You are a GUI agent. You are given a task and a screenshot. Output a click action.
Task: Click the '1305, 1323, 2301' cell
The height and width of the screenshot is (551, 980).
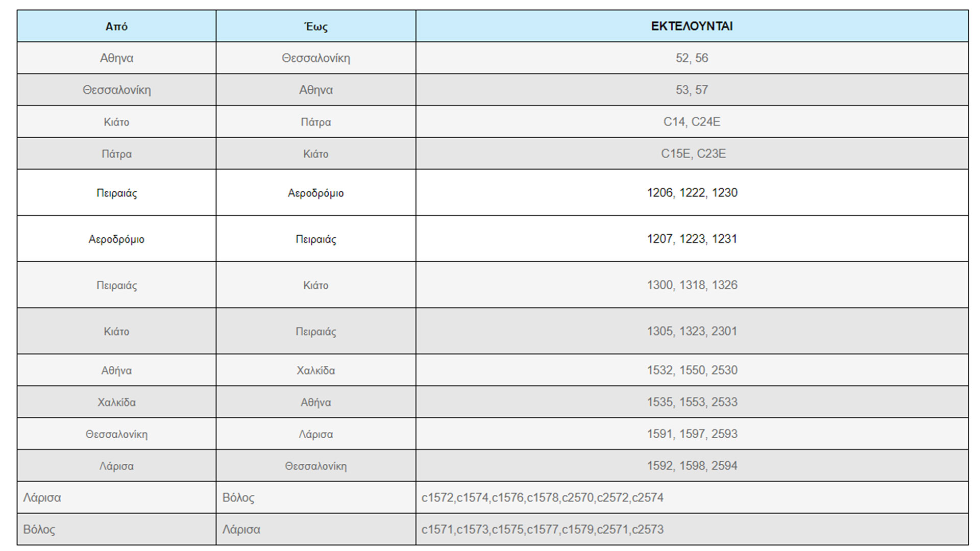tap(692, 331)
